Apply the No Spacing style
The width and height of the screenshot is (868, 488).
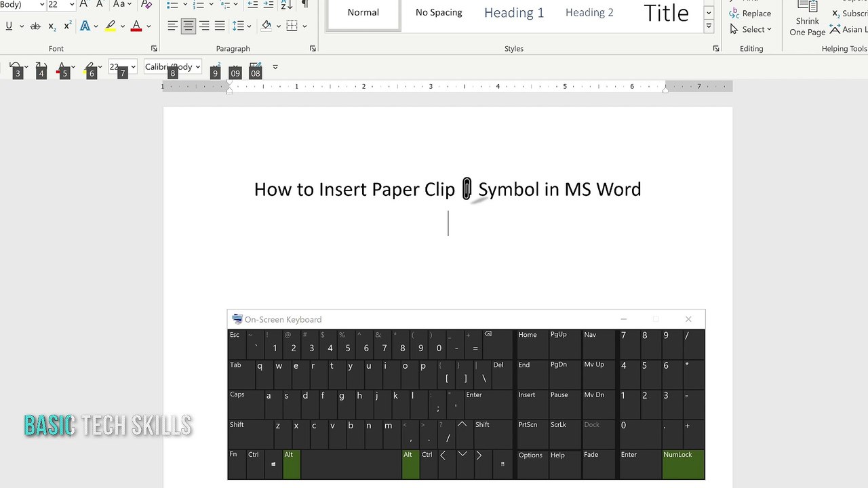[x=439, y=14]
